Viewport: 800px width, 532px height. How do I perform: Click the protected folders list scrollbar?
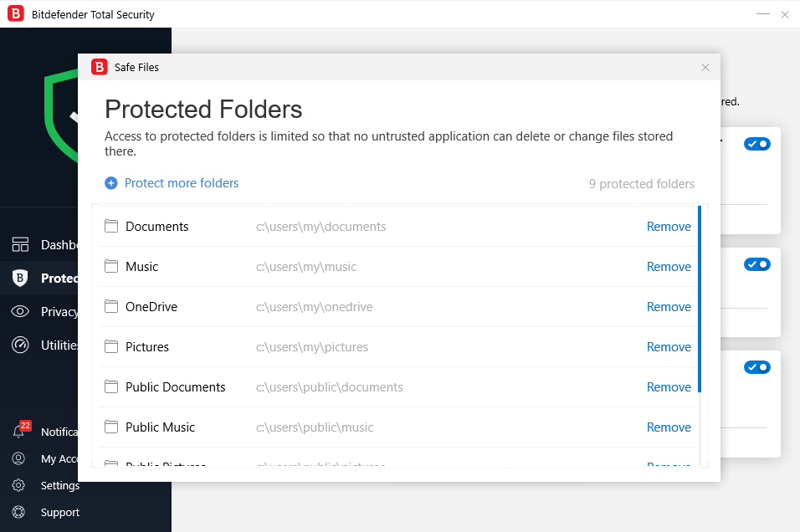pos(700,299)
